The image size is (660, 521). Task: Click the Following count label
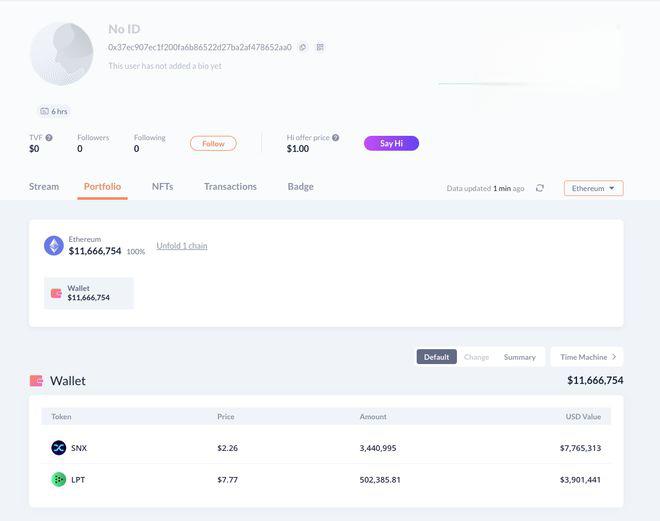(x=149, y=138)
